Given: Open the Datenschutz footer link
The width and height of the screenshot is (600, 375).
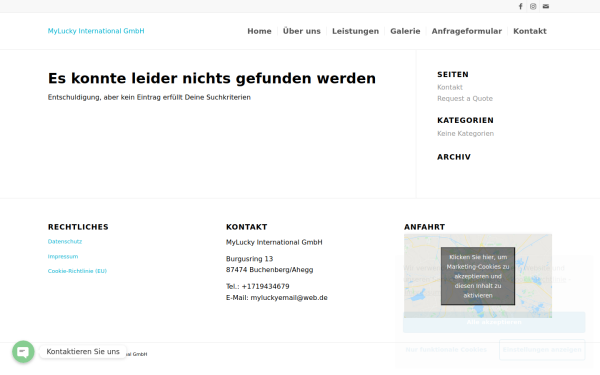Looking at the screenshot, I should (65, 241).
